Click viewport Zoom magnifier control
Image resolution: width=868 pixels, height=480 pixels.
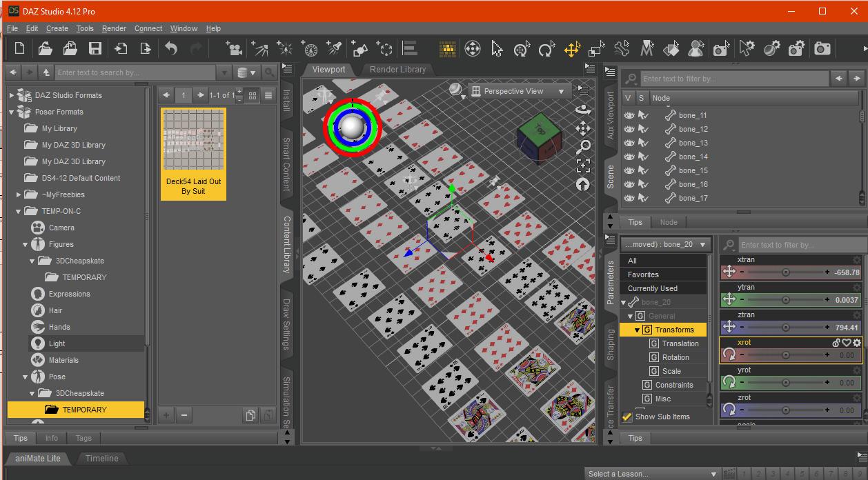point(583,146)
